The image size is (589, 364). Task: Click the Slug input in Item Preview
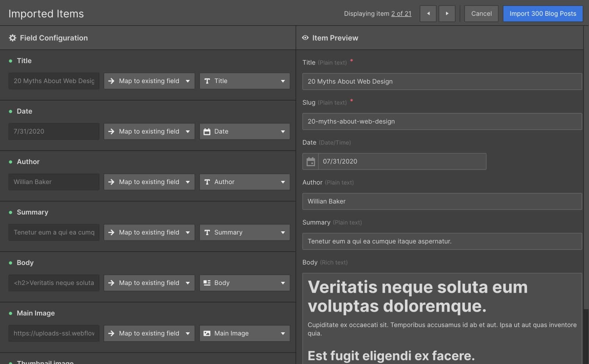click(x=442, y=121)
